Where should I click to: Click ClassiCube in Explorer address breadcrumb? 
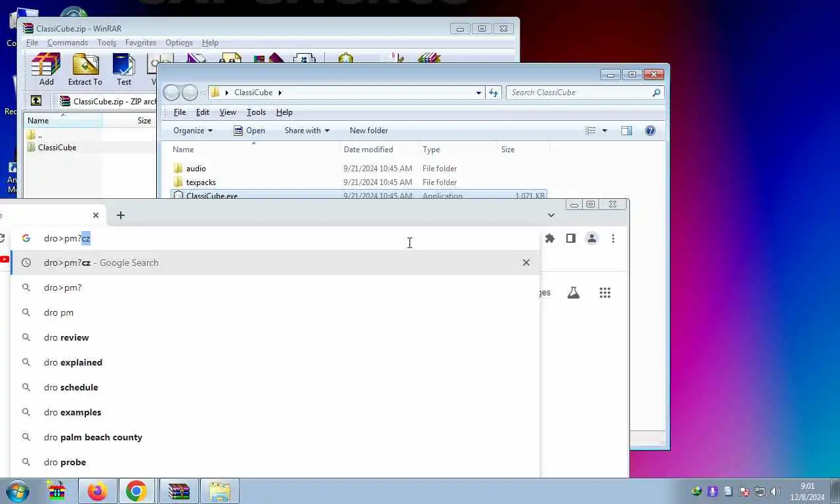[253, 93]
